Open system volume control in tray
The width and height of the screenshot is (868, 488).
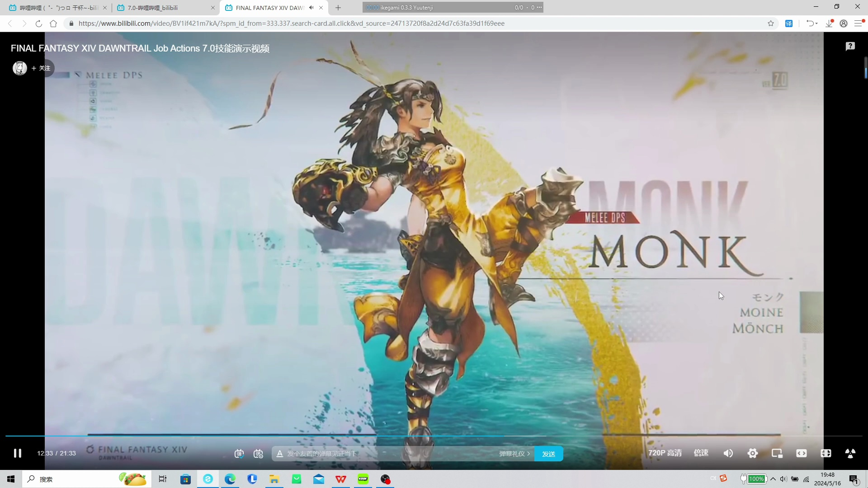point(783,479)
